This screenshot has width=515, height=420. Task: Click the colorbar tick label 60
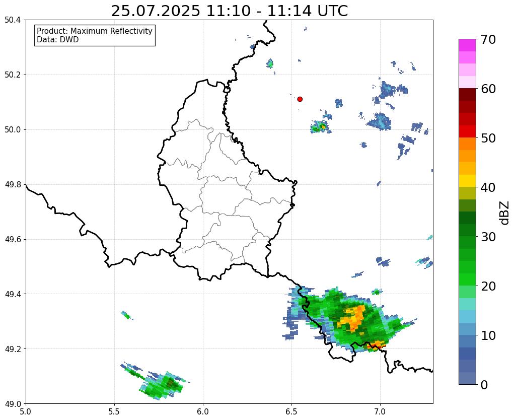pos(488,89)
